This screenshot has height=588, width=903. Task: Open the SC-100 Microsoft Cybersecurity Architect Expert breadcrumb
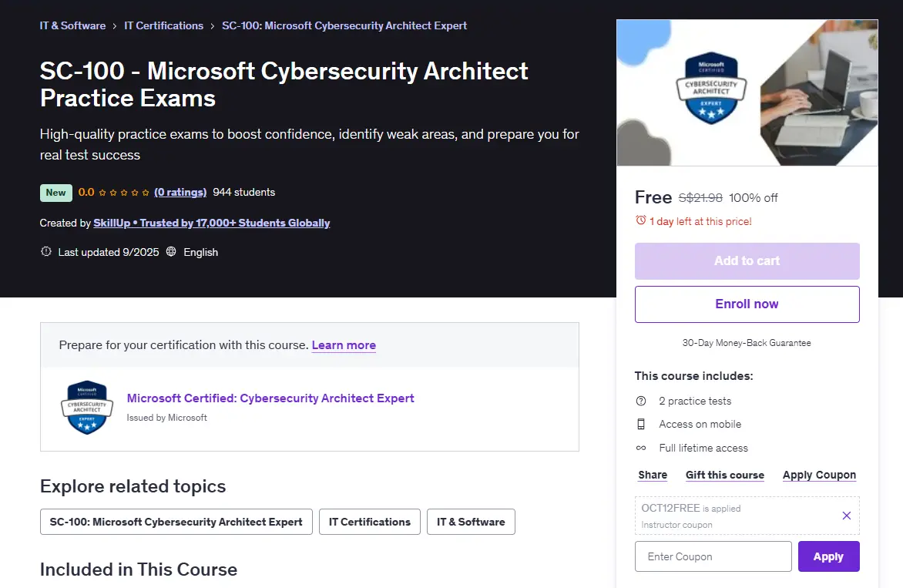(344, 26)
